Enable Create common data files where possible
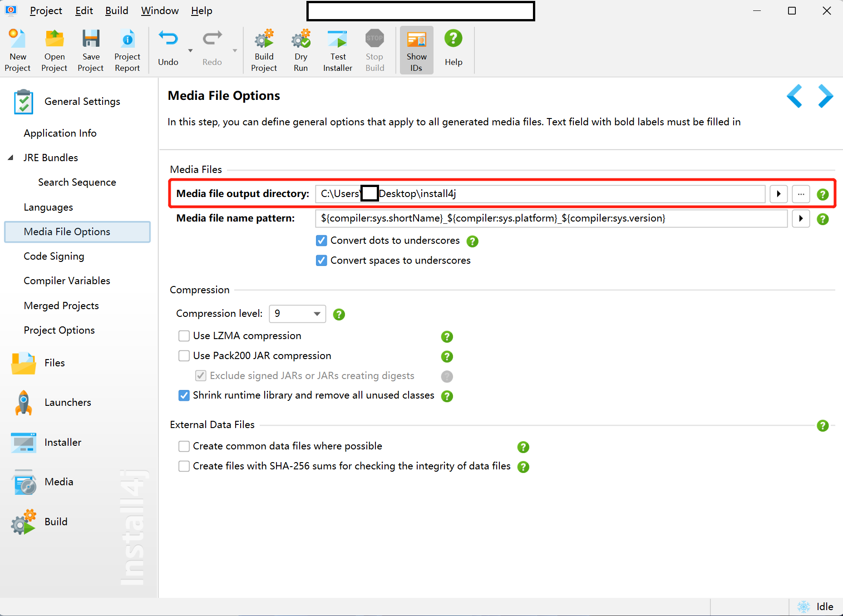Image resolution: width=843 pixels, height=616 pixels. pos(184,446)
